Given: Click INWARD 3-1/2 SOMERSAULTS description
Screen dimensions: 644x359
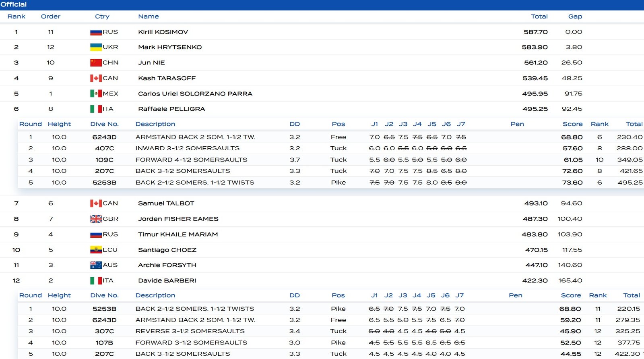Looking at the screenshot, I should click(188, 148).
